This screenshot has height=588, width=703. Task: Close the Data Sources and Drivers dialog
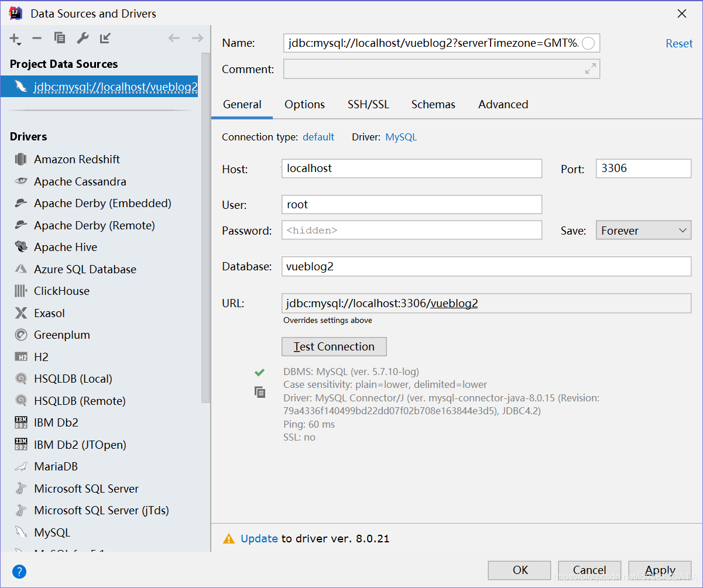(x=682, y=13)
